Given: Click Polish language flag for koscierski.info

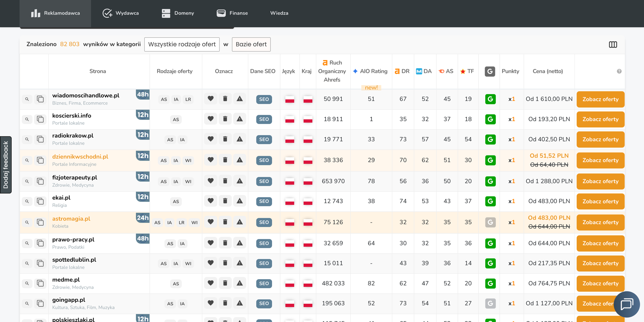Looking at the screenshot, I should coord(289,119).
